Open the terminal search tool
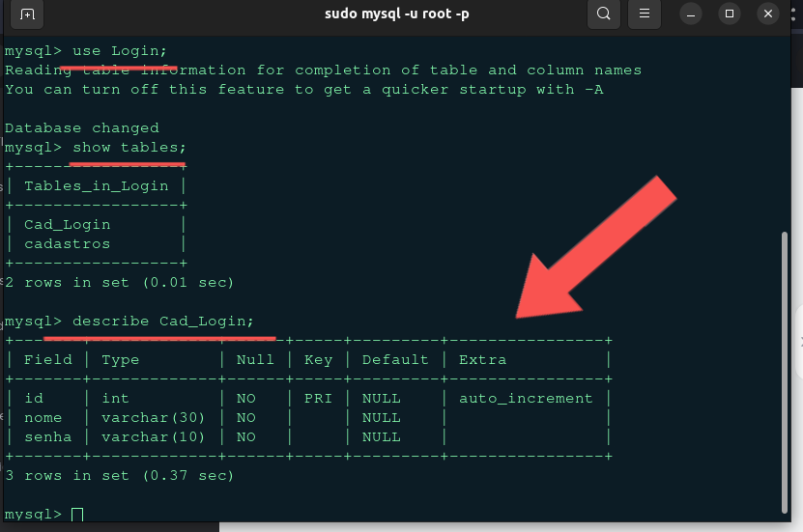The width and height of the screenshot is (803, 532). tap(604, 14)
